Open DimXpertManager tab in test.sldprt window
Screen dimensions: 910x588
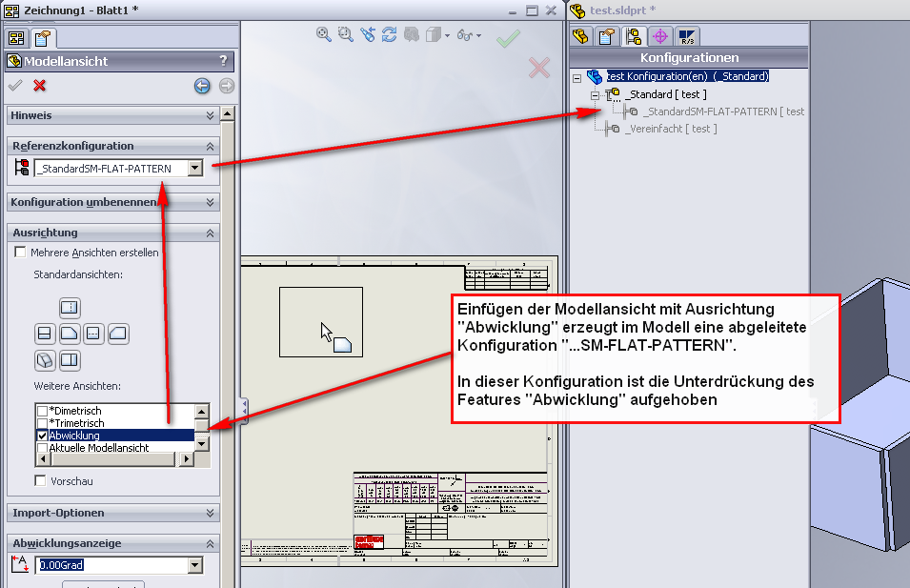[x=659, y=36]
